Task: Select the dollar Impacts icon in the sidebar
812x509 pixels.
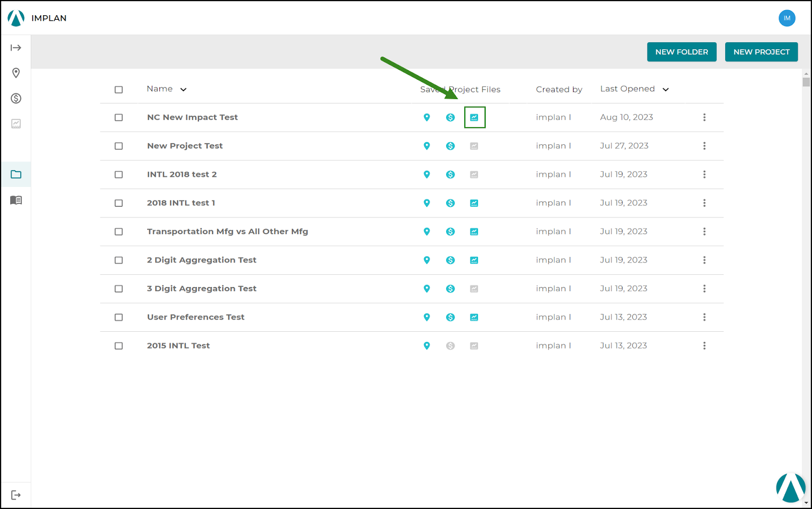Action: pyautogui.click(x=16, y=98)
